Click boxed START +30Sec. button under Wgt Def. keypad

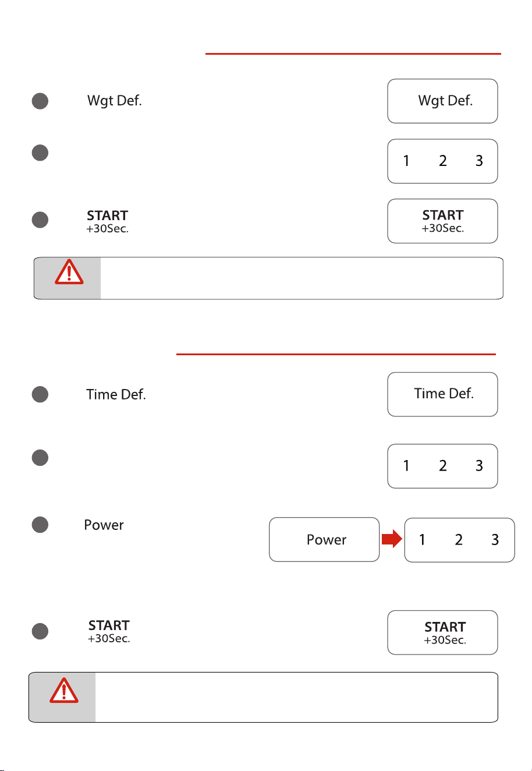point(442,221)
